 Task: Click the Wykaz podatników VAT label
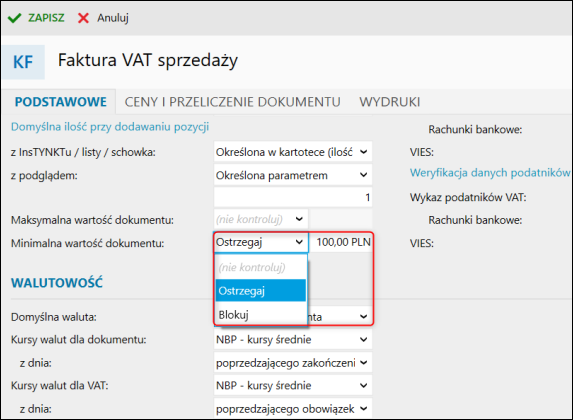click(x=468, y=197)
